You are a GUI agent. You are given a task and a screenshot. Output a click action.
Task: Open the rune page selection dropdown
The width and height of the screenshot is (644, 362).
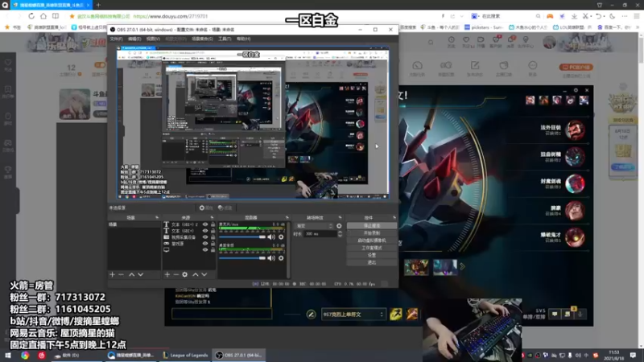(x=353, y=315)
